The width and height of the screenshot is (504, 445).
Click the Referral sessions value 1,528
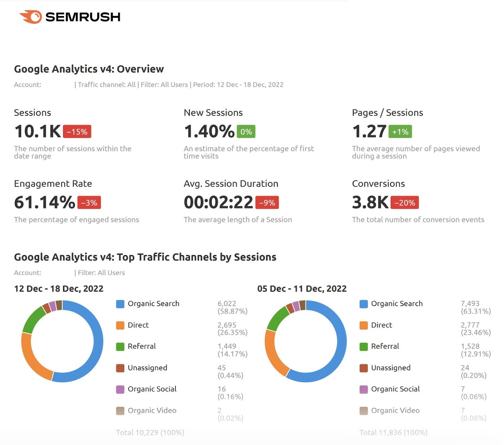tap(470, 345)
